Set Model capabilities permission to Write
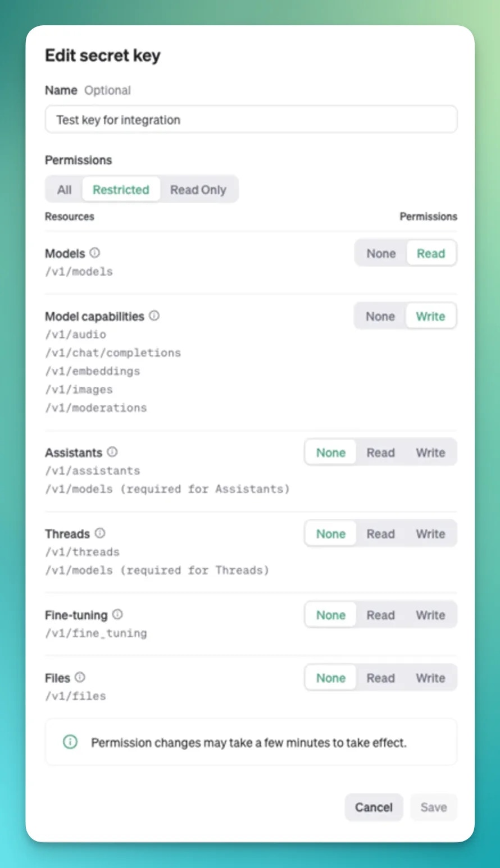The width and height of the screenshot is (500, 868). coord(430,316)
